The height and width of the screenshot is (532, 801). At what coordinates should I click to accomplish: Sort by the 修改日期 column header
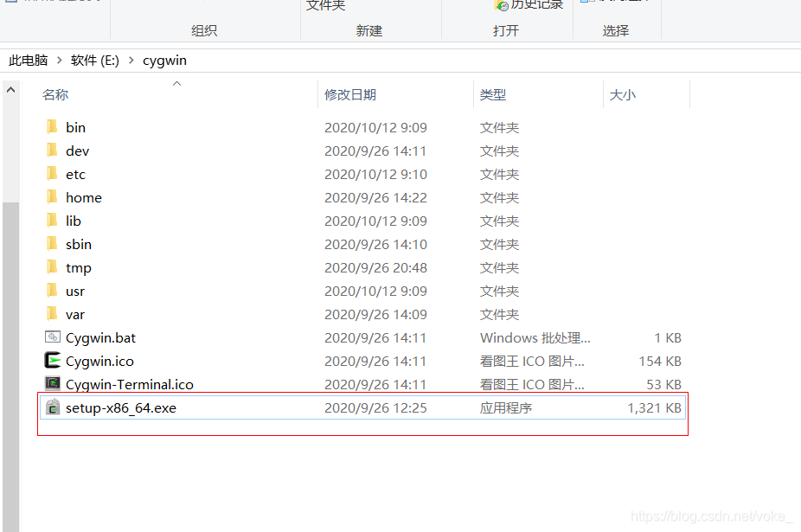[x=350, y=95]
